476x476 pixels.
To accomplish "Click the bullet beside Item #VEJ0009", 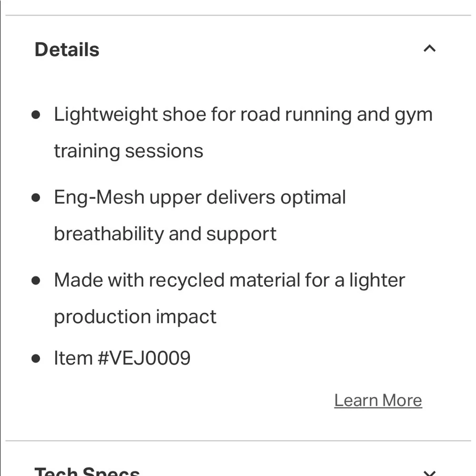I will click(x=36, y=358).
